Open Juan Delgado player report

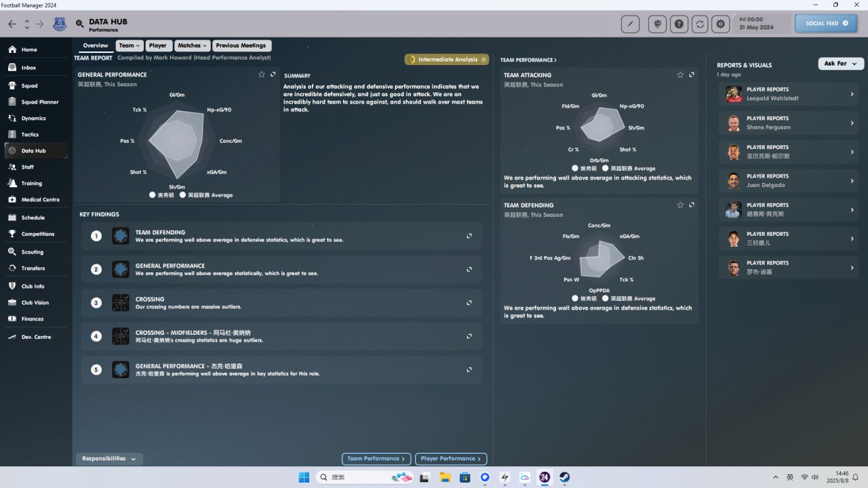[x=789, y=181]
